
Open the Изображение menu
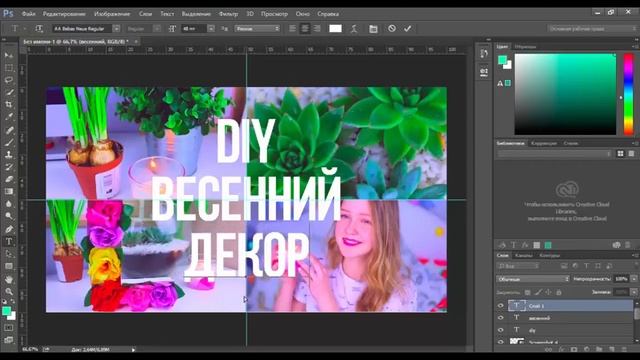pyautogui.click(x=112, y=14)
